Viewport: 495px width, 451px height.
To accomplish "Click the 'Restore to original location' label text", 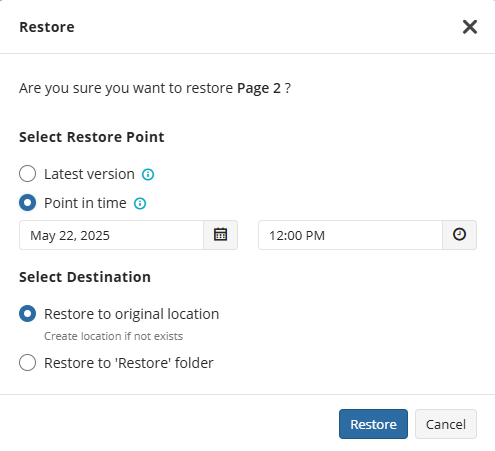I will point(132,314).
